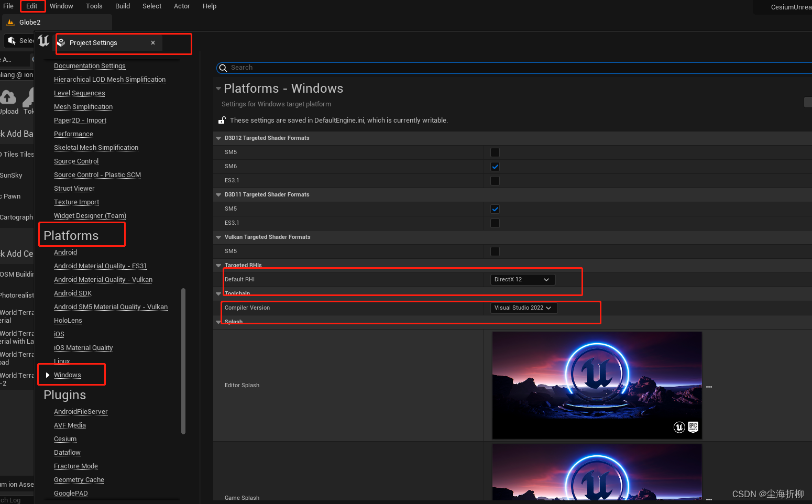Toggle D3D12 SM6 checkbox
The image size is (812, 504).
[x=495, y=167]
